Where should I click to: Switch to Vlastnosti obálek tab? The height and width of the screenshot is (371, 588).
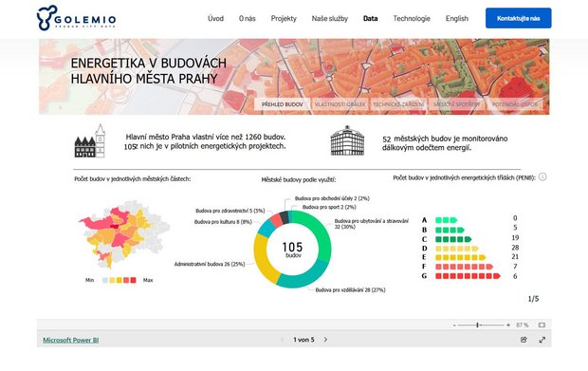coord(340,104)
